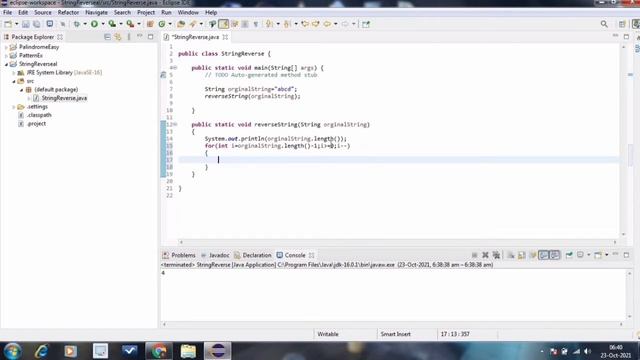Click the Coverage run toolbar icon
This screenshot has height=360, width=640.
[112, 24]
